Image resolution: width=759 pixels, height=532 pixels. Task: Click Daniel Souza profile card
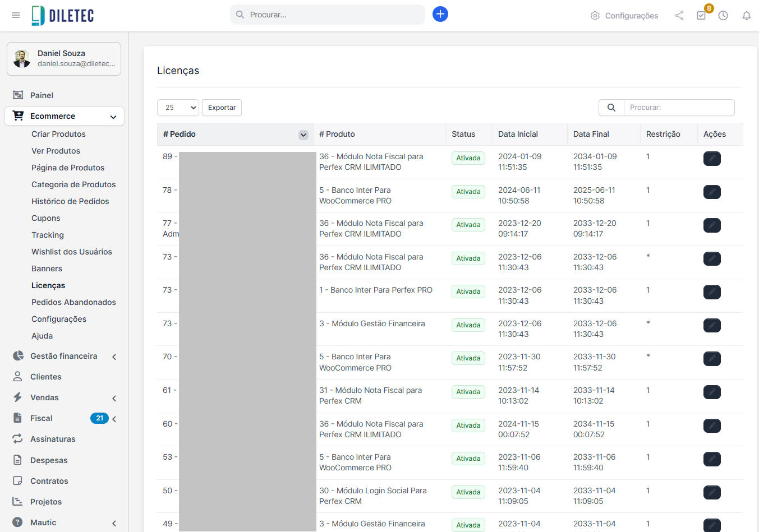(x=64, y=59)
